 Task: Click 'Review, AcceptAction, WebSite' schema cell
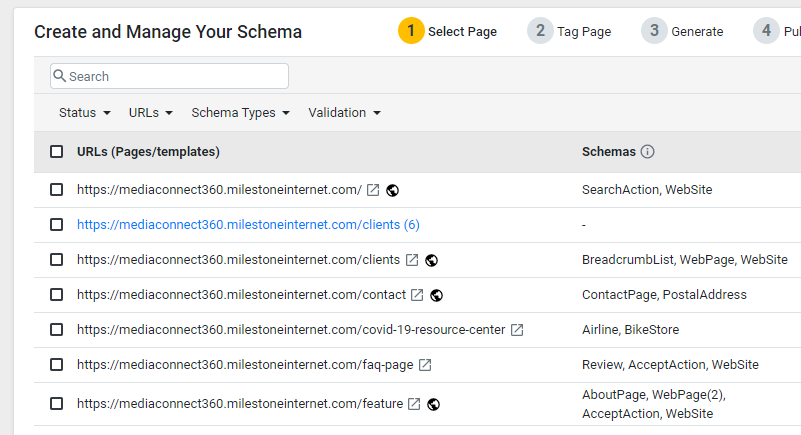coord(670,365)
